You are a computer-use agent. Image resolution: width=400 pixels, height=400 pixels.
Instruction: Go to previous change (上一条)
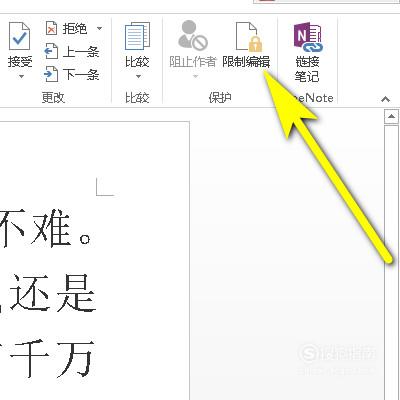click(x=72, y=52)
